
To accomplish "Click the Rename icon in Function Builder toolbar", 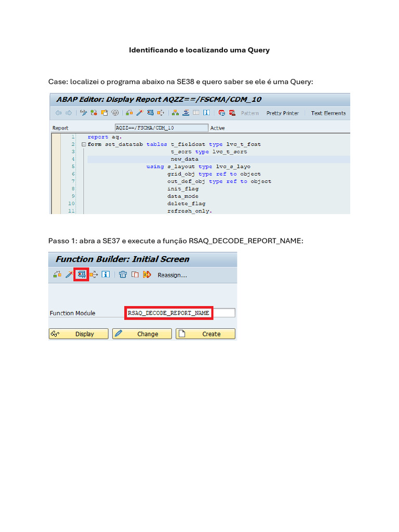I will pos(147,274).
